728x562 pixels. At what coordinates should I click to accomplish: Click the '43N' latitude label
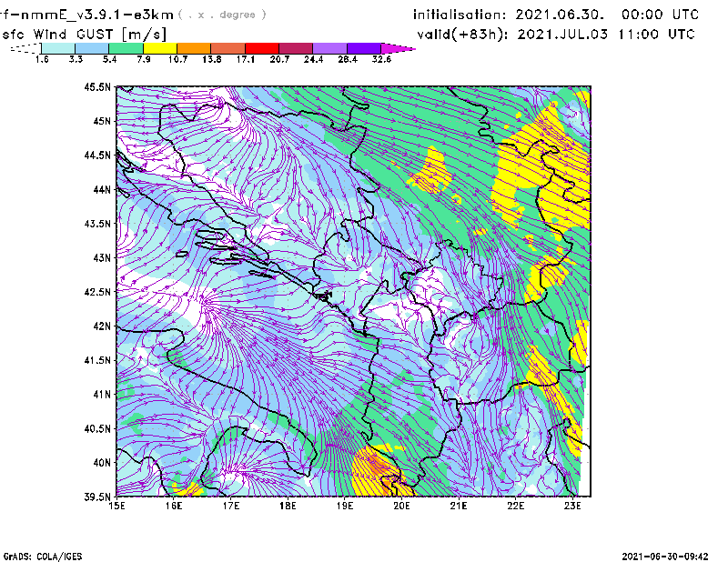point(102,257)
